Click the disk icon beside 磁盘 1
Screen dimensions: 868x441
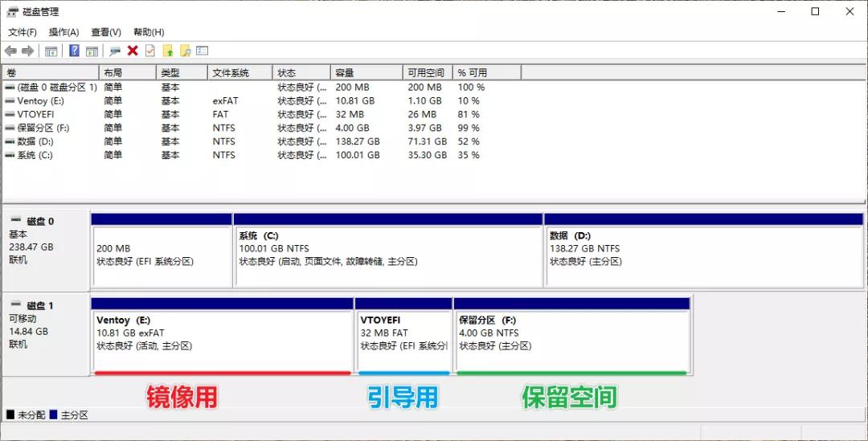click(16, 304)
